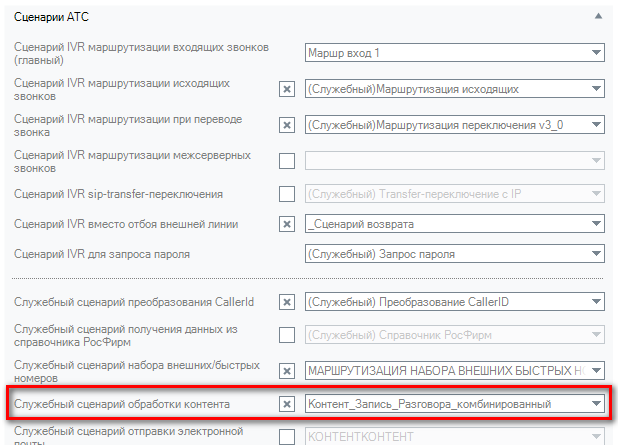
Task: Open the МАРШРУТИЗАЦИЯ НАБОРА ВНЕШНИХ dropdown
Action: 596,371
